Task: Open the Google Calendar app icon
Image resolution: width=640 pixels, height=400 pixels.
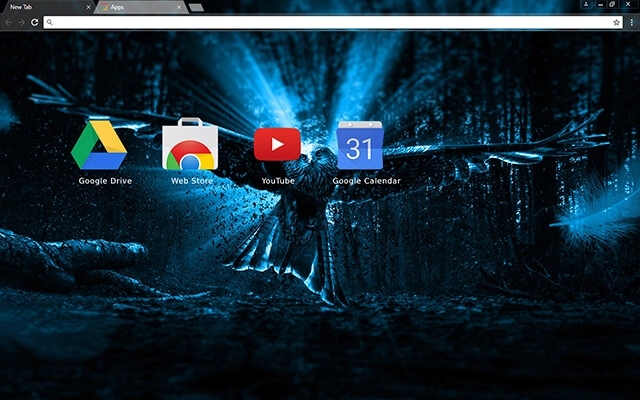Action: pyautogui.click(x=360, y=145)
